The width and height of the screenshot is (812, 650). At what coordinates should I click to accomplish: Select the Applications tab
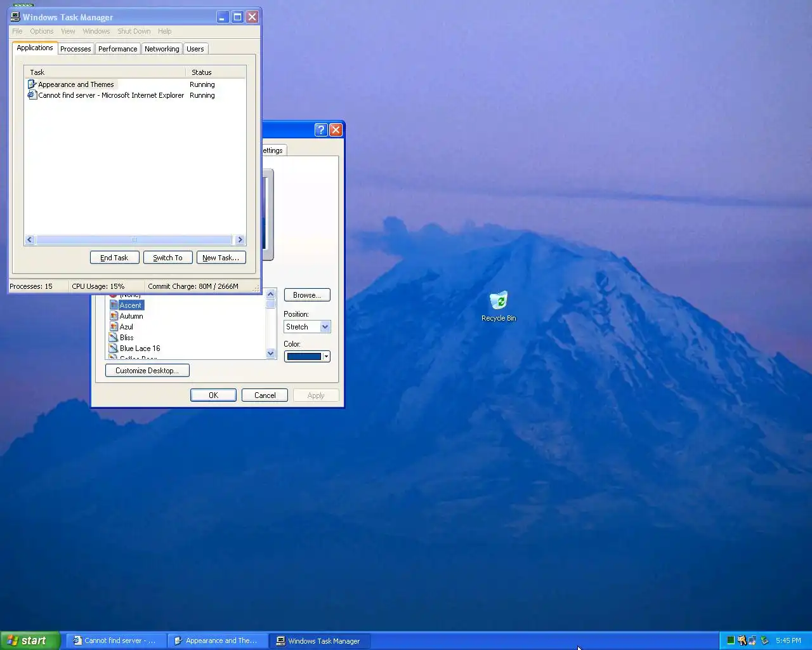point(35,48)
